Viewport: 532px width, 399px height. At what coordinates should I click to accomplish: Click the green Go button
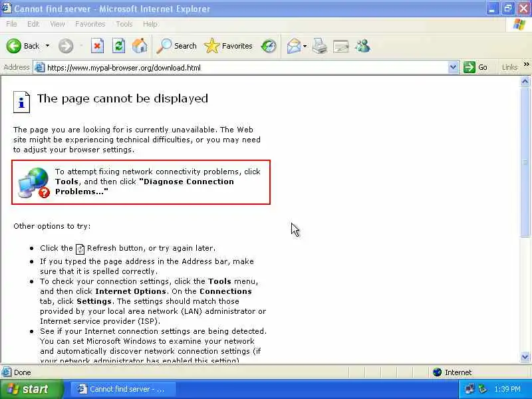(475, 68)
